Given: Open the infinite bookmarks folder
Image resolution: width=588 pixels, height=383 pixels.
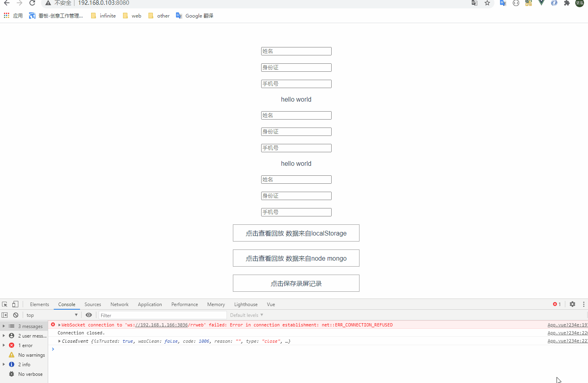Looking at the screenshot, I should point(104,16).
